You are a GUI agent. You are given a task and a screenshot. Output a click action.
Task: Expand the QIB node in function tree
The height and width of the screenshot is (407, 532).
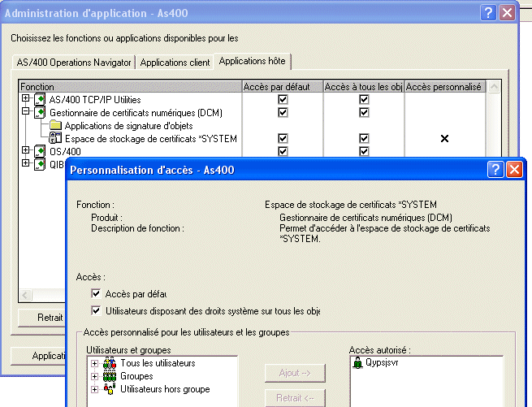pos(25,163)
